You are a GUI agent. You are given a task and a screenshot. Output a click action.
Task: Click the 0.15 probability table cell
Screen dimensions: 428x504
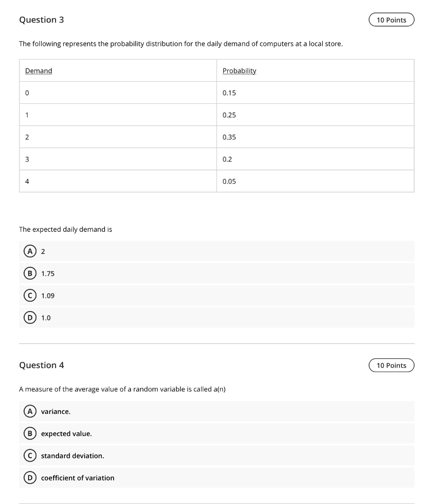click(x=315, y=93)
